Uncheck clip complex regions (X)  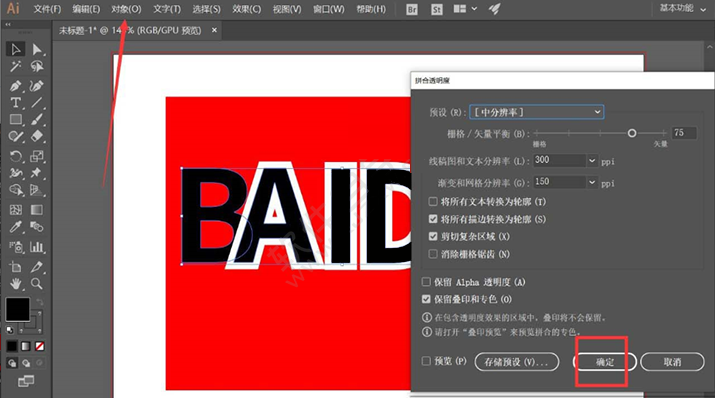coord(433,236)
